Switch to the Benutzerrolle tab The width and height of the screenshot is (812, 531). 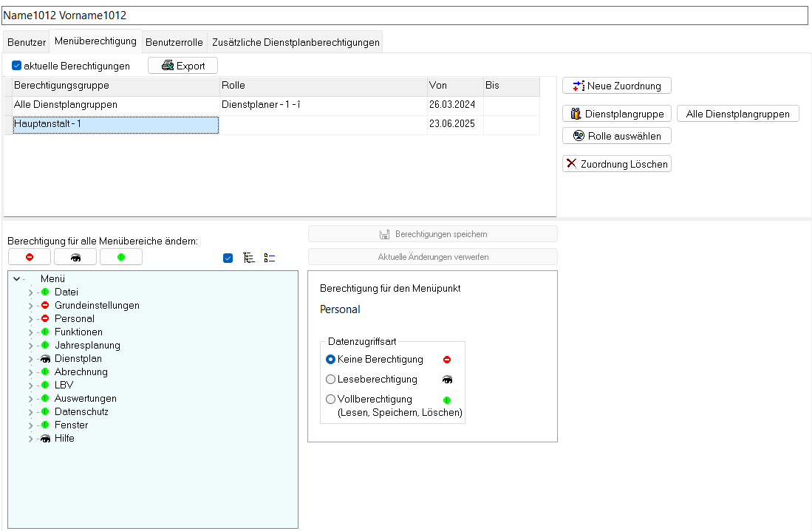tap(174, 43)
